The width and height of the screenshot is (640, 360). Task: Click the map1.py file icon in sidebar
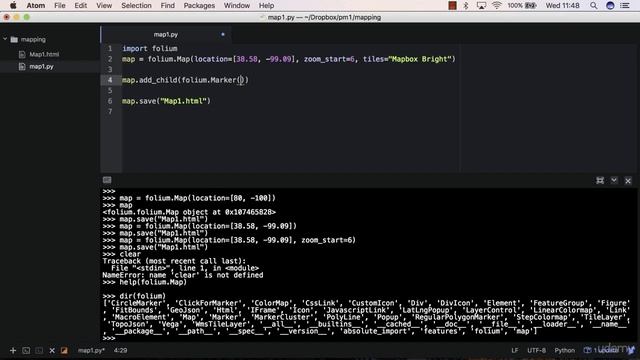coord(22,66)
